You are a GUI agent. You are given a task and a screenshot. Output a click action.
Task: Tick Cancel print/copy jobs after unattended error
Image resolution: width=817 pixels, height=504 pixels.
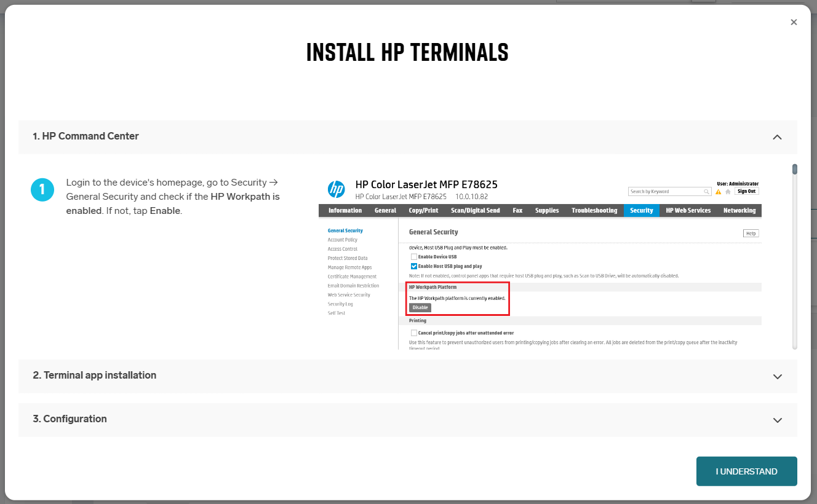(x=414, y=333)
